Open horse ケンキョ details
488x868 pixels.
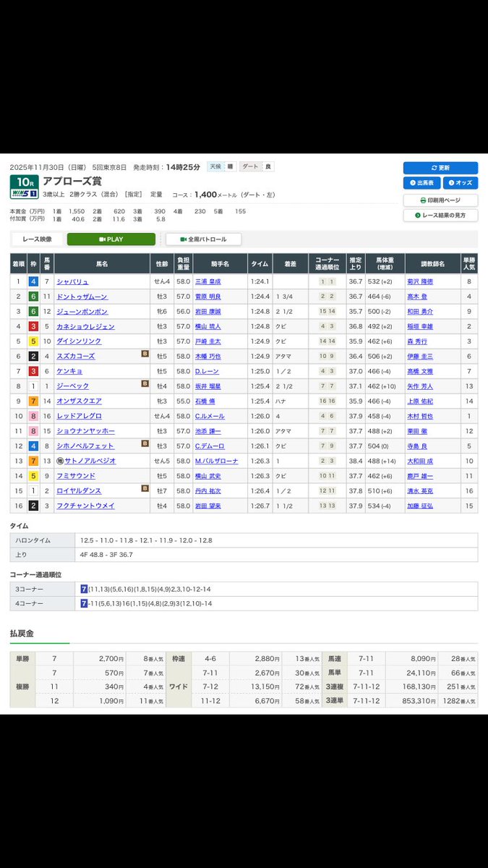point(69,371)
